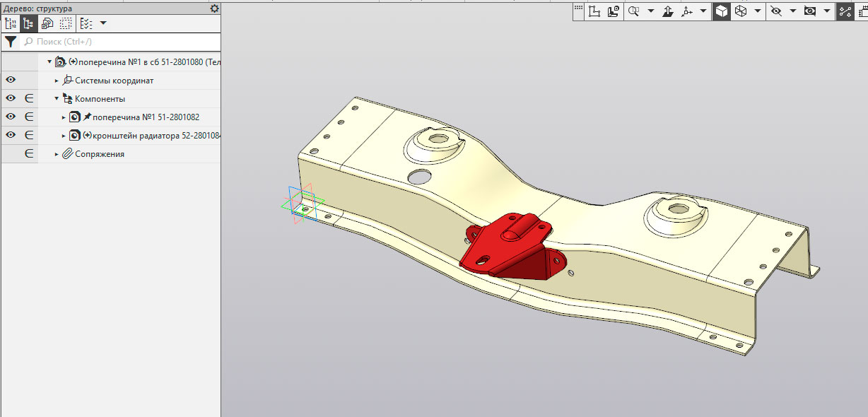Open the display mode dropdown arrow
Image resolution: width=868 pixels, height=417 pixels.
(x=758, y=11)
